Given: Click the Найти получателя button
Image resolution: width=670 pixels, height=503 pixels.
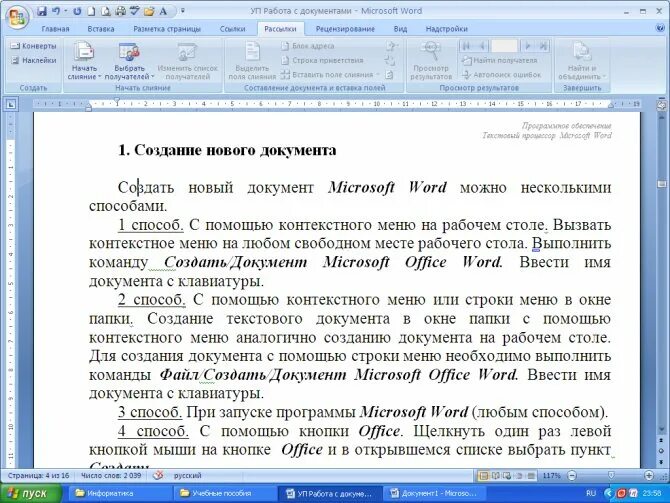Looking at the screenshot, I should [x=499, y=60].
